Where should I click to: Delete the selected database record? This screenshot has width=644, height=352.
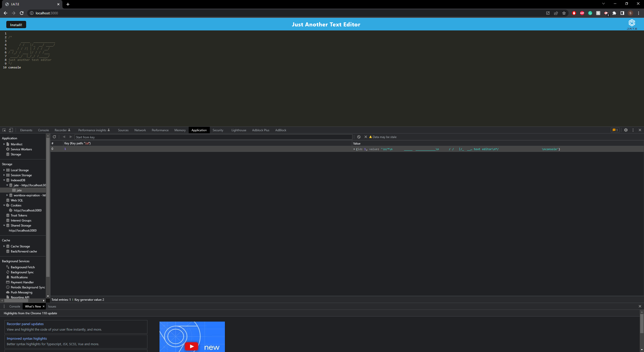pyautogui.click(x=366, y=137)
